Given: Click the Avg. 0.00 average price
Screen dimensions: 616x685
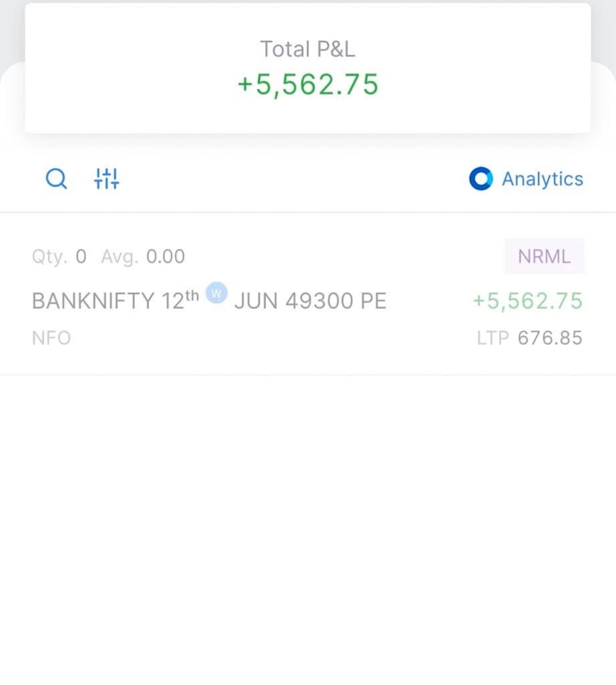Looking at the screenshot, I should click(x=166, y=256).
